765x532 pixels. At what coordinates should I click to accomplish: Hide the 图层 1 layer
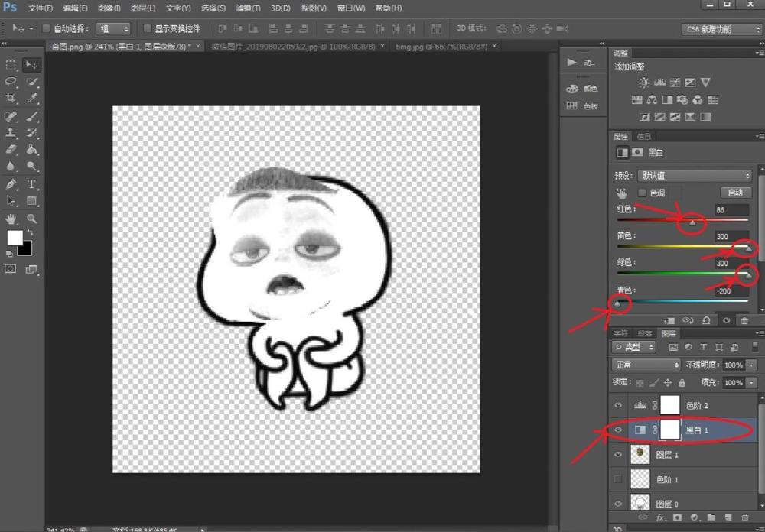click(618, 455)
